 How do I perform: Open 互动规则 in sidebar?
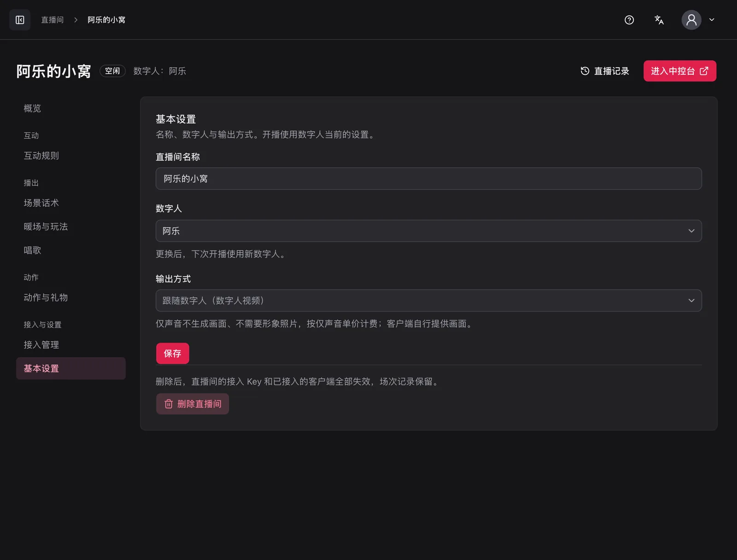[71, 156]
